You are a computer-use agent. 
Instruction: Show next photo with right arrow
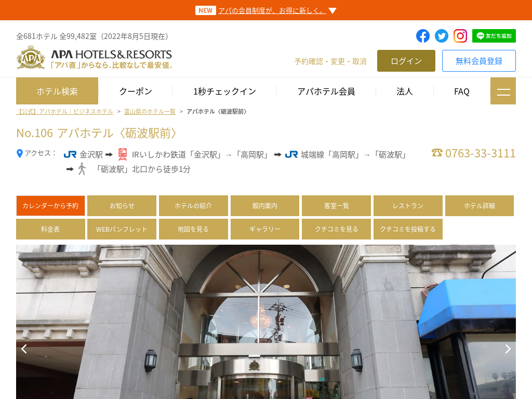click(508, 349)
